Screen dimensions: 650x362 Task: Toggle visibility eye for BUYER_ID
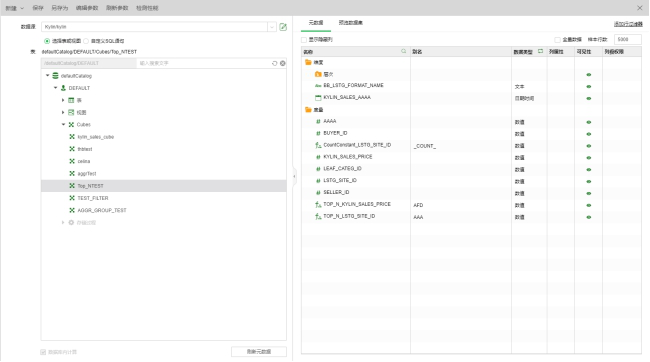tap(589, 134)
